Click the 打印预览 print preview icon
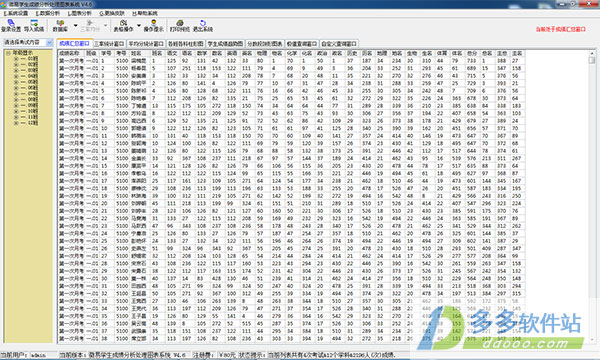The width and height of the screenshot is (600, 360). (180, 26)
